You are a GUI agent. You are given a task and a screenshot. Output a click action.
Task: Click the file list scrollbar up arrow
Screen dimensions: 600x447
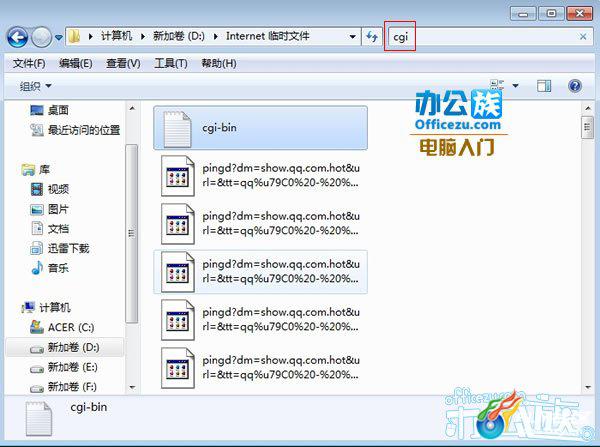[x=588, y=109]
